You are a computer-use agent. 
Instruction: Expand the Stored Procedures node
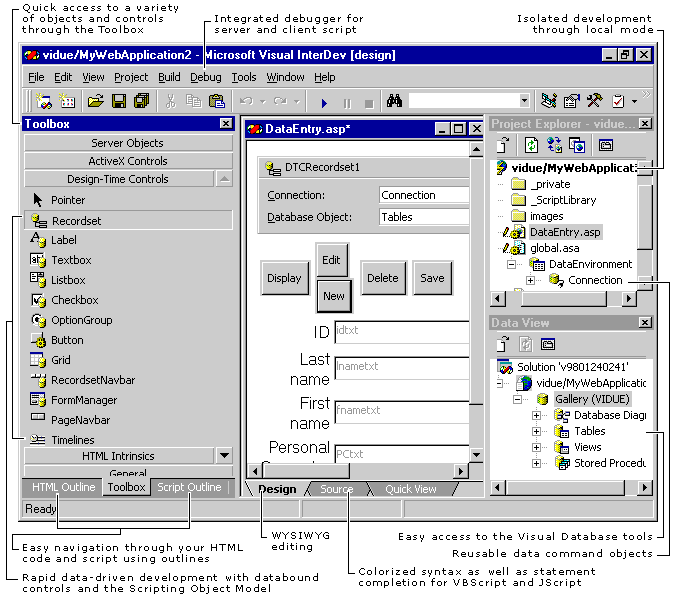[536, 463]
